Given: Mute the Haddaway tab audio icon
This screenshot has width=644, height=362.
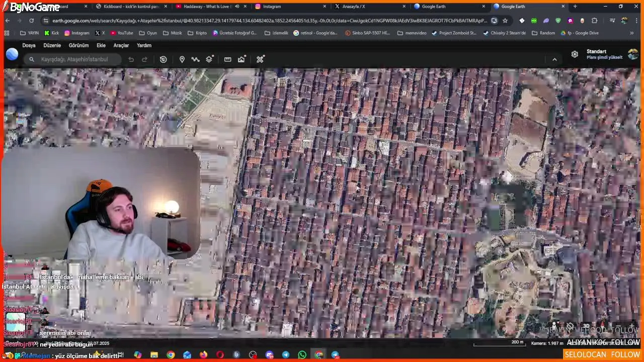Looking at the screenshot, I should point(237,7).
